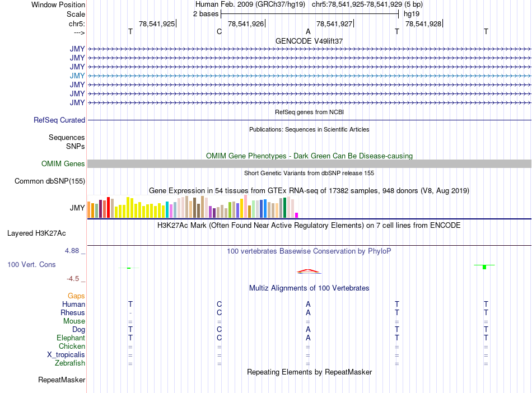The width and height of the screenshot is (532, 393).
Task: Click the Layered H3K27Ac label
Action: click(x=36, y=233)
